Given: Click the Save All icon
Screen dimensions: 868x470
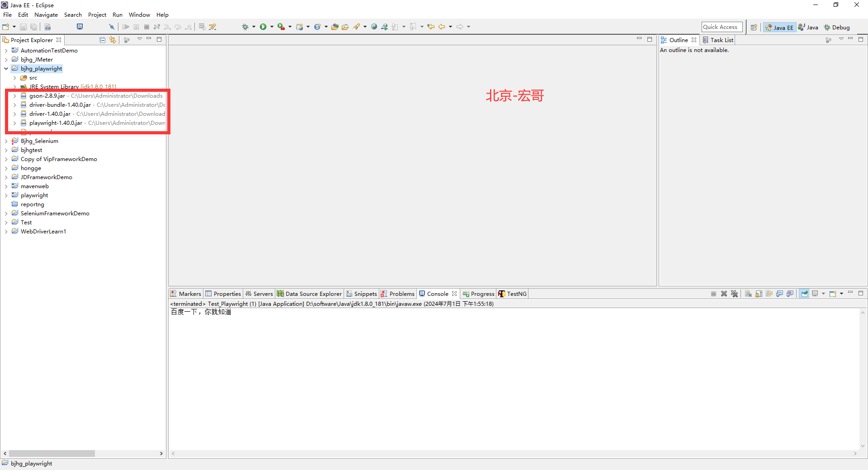Looking at the screenshot, I should pyautogui.click(x=33, y=27).
